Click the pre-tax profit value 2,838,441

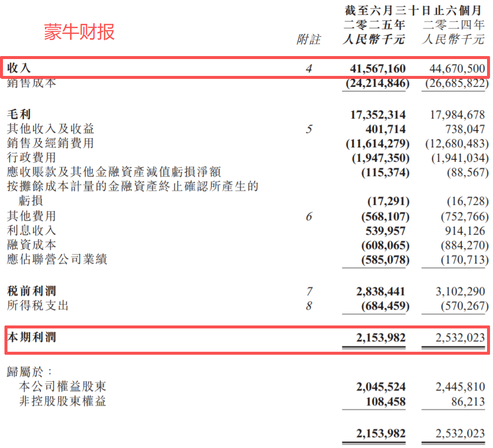click(x=380, y=291)
